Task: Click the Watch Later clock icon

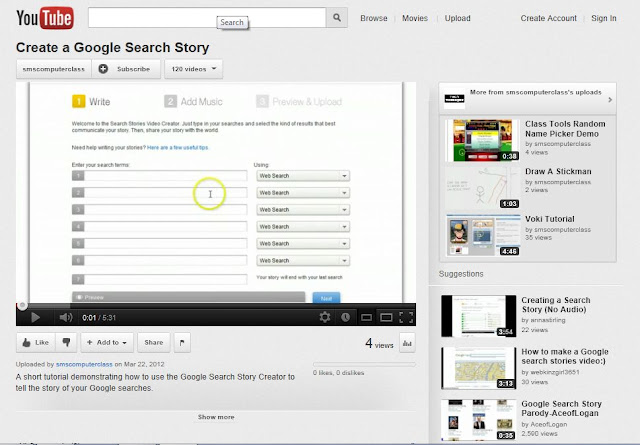Action: (x=345, y=317)
